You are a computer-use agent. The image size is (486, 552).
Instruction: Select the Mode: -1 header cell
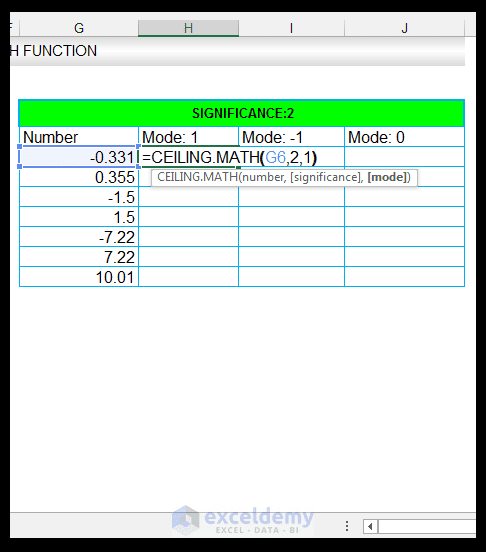(291, 137)
